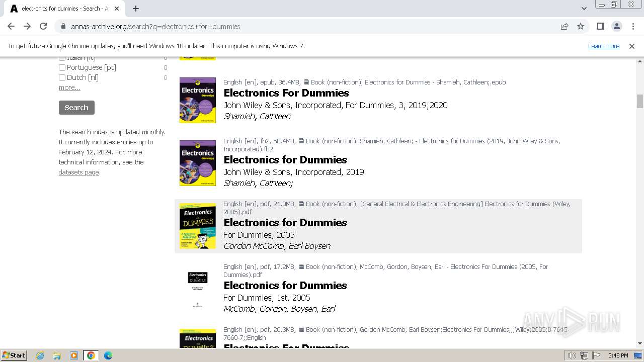This screenshot has width=644, height=362.
Task: Enable the Portuguese [pt] language filter
Action: (x=62, y=67)
